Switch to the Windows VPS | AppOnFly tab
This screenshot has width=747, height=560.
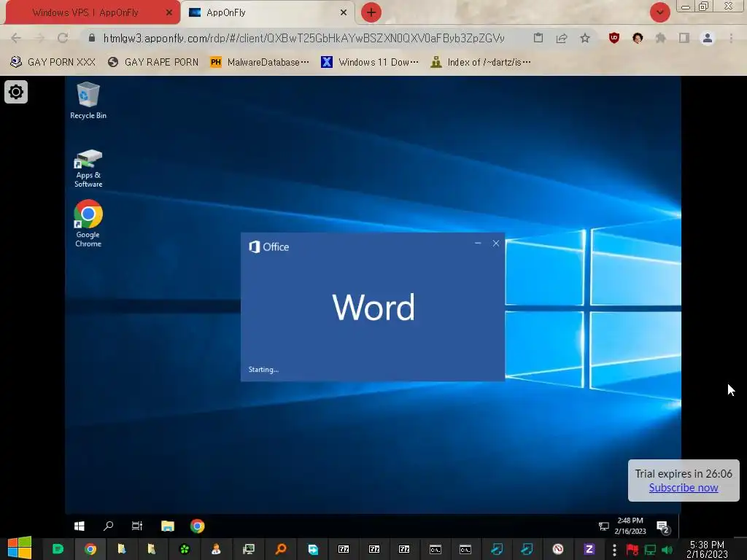[x=85, y=12]
